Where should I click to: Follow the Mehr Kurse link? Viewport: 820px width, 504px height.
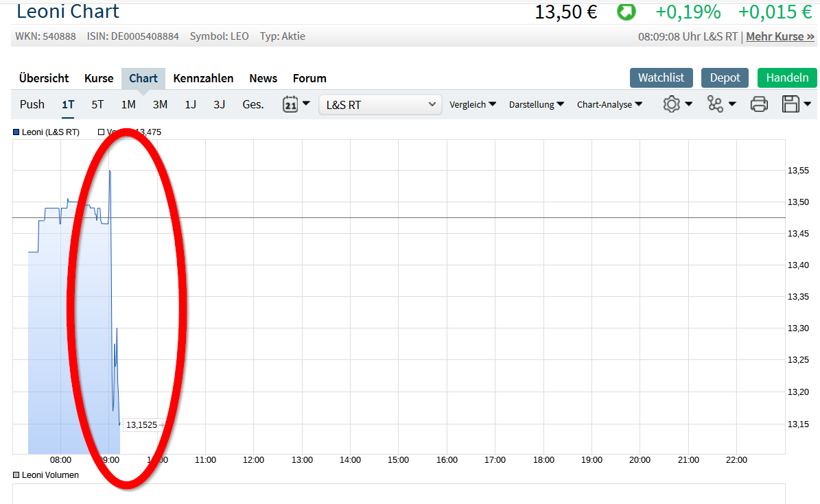pyautogui.click(x=780, y=36)
